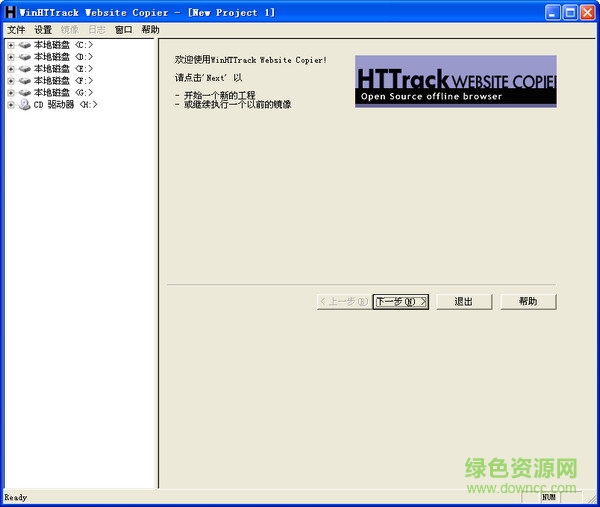Image resolution: width=600 pixels, height=507 pixels.
Task: Click the local disk F: drive icon
Action: [25, 81]
